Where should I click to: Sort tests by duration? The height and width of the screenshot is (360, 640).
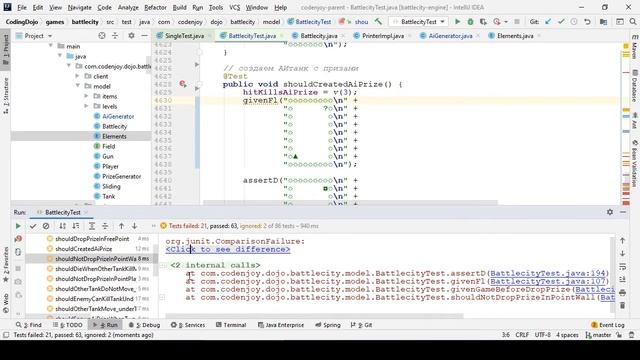pos(76,226)
